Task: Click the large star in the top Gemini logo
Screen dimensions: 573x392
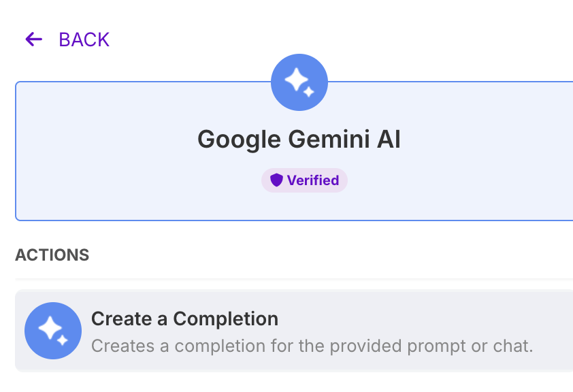Action: (296, 79)
